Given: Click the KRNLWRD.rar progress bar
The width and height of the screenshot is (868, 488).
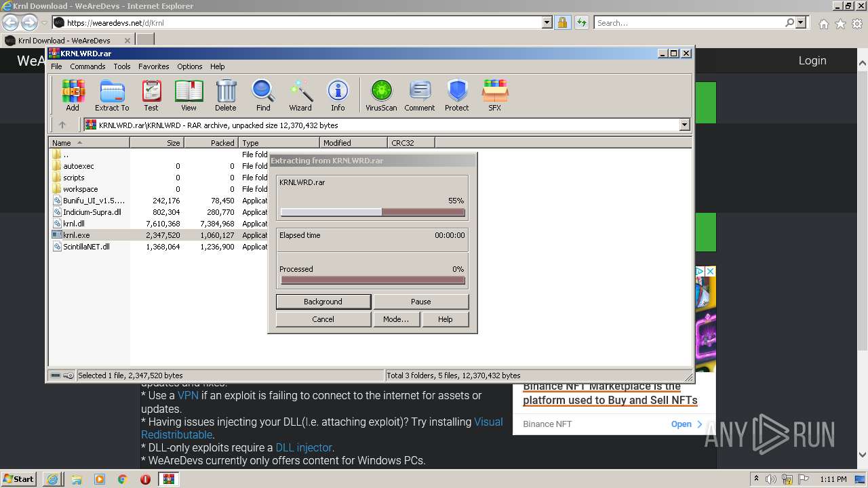Looking at the screenshot, I should pos(372,212).
